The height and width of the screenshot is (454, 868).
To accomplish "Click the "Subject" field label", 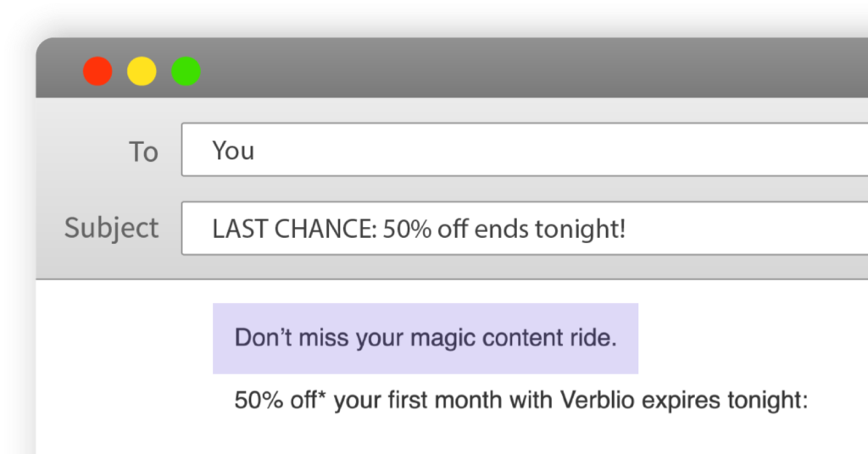I will 111,228.
